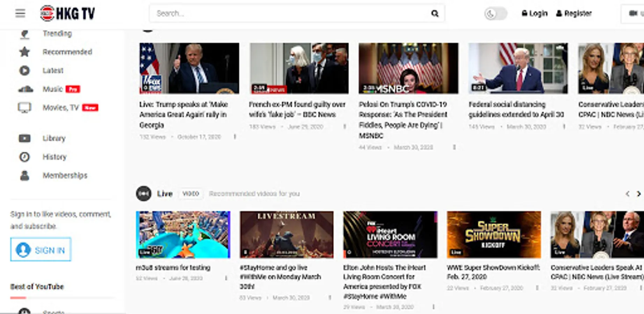The height and width of the screenshot is (314, 644).
Task: Click the SIGN IN button
Action: [x=41, y=249]
